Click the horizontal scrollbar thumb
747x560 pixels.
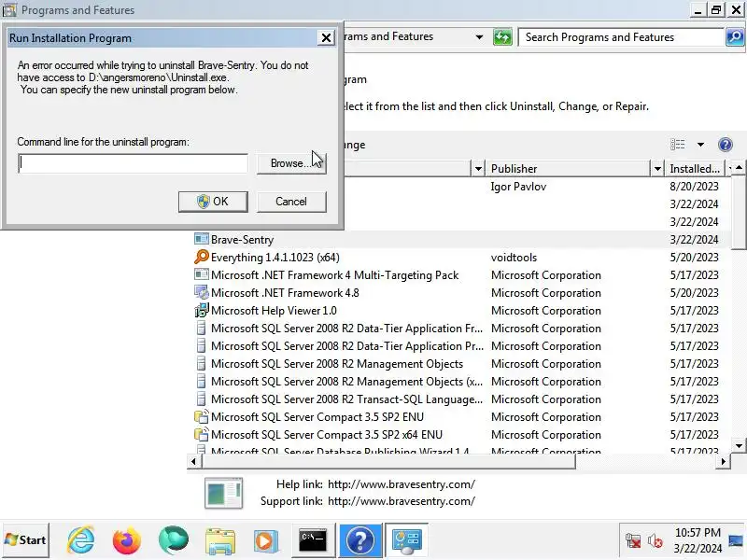point(388,461)
